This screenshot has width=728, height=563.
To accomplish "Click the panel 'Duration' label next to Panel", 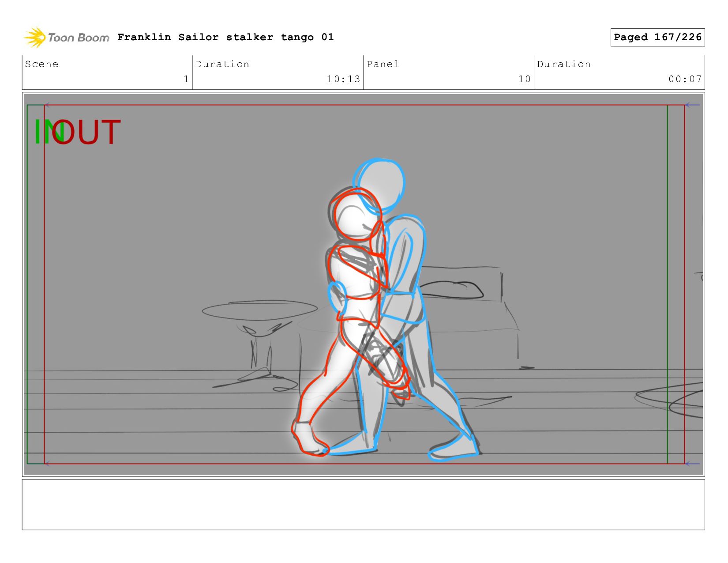I will coord(564,64).
